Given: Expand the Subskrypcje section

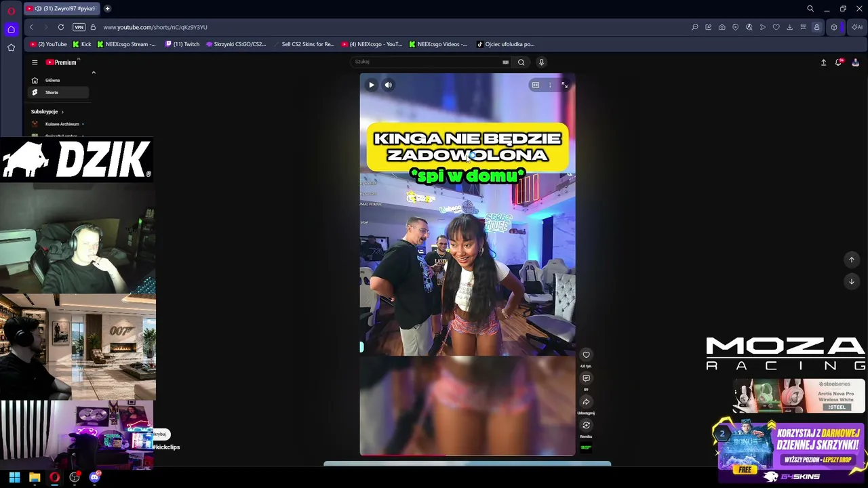Looking at the screenshot, I should 47,112.
